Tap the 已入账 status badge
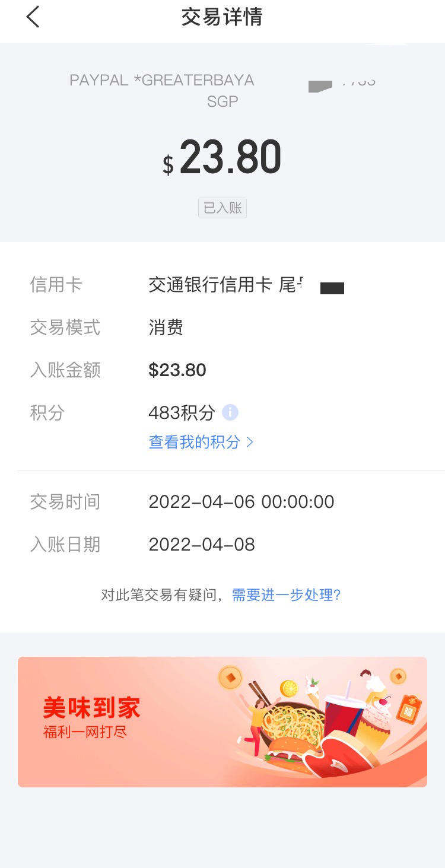The height and width of the screenshot is (868, 445). tap(223, 208)
